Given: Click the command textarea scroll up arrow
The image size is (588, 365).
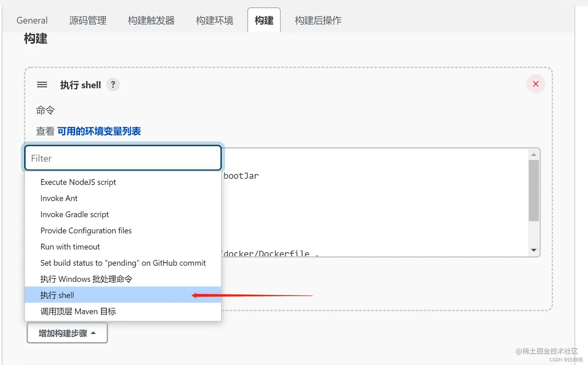Looking at the screenshot, I should (x=534, y=154).
